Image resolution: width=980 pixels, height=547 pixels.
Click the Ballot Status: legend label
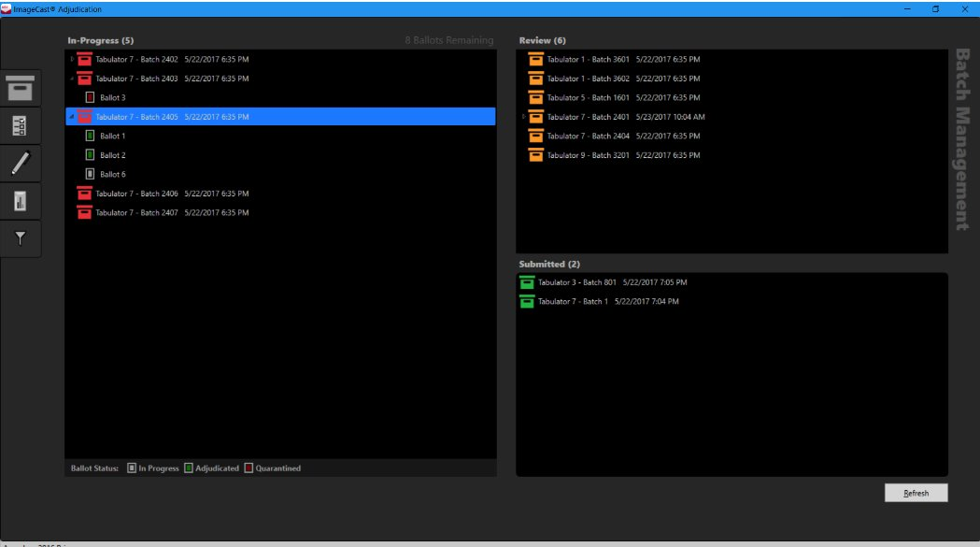[x=94, y=468]
